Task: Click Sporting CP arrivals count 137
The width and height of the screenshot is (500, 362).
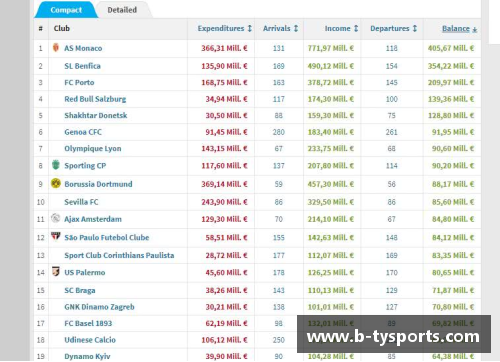Action: pos(279,166)
